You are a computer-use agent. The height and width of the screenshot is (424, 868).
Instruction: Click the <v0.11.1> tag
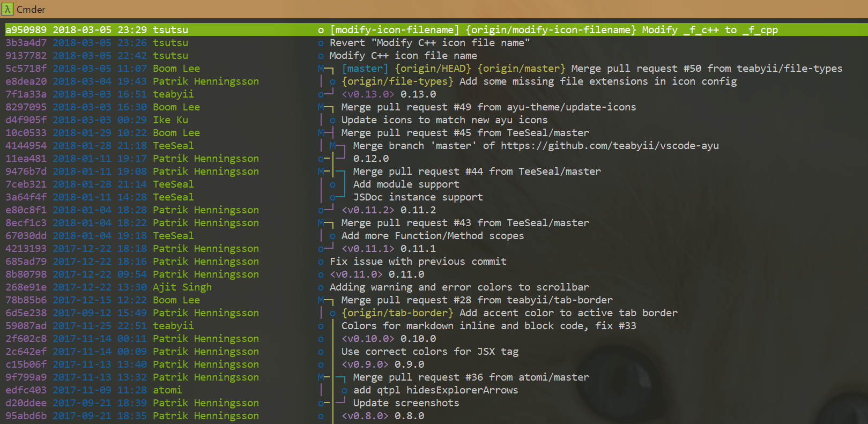pos(368,249)
